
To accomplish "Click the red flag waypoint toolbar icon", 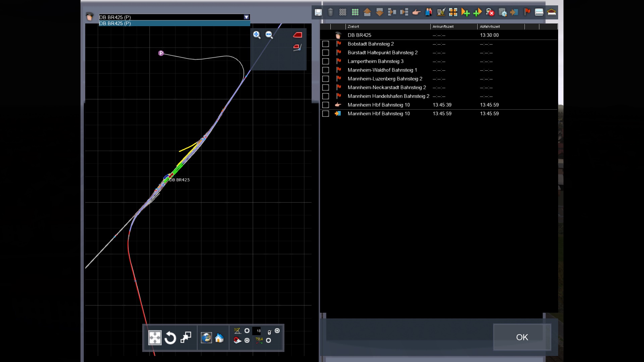I will coord(527,12).
